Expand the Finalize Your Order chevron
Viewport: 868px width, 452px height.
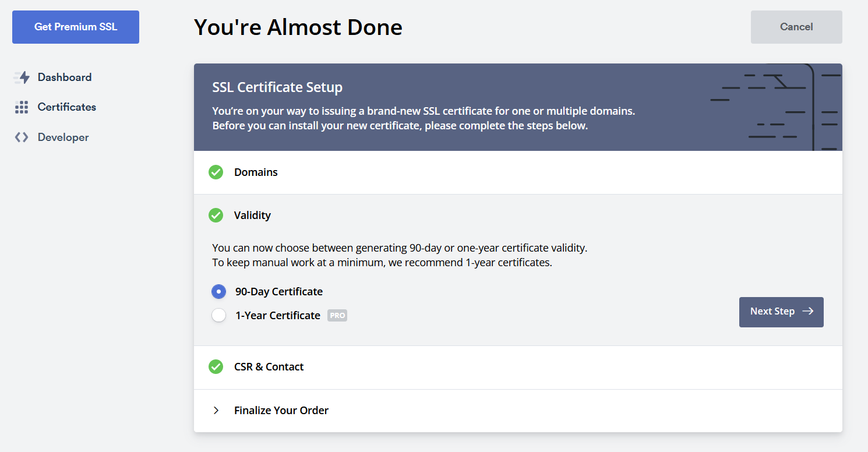[x=216, y=411]
